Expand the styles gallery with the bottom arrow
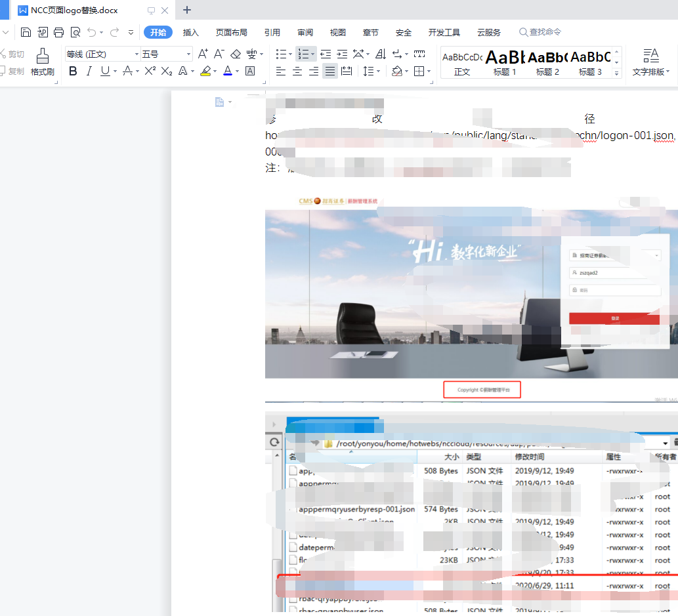678x616 pixels. pyautogui.click(x=616, y=74)
